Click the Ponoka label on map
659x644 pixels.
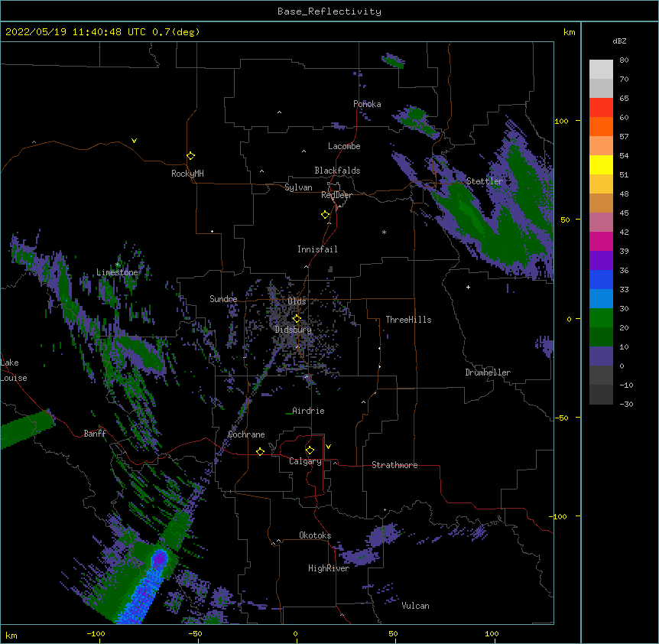(x=367, y=104)
